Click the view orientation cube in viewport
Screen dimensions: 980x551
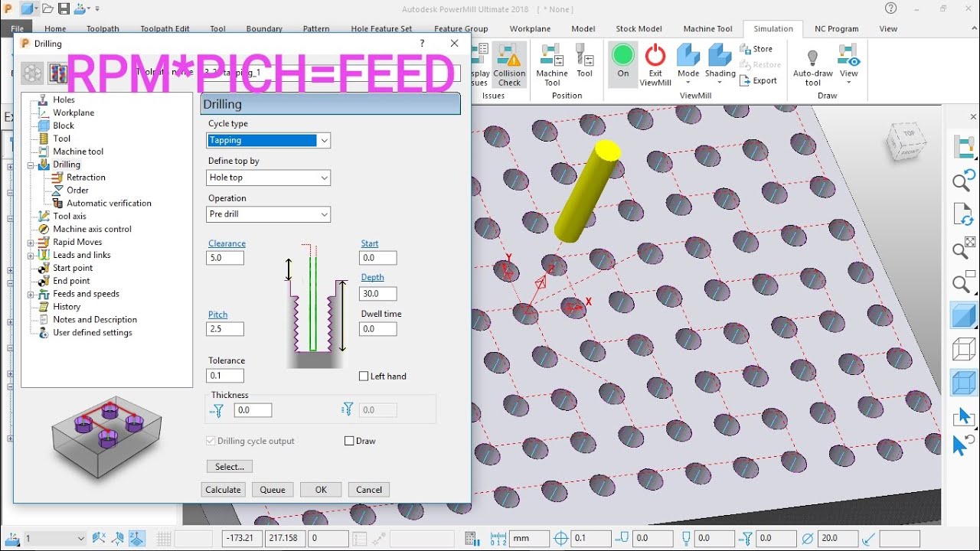pyautogui.click(x=906, y=142)
